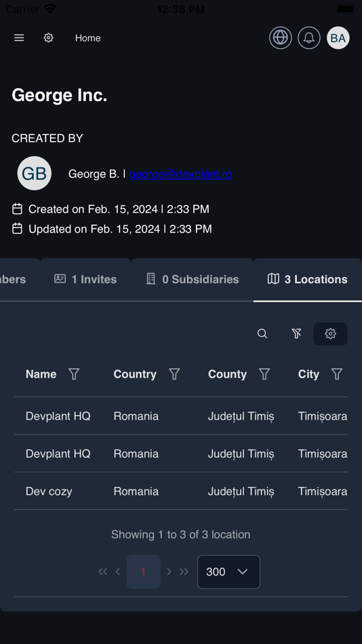Image resolution: width=362 pixels, height=644 pixels.
Task: Filter the City column
Action: point(337,374)
